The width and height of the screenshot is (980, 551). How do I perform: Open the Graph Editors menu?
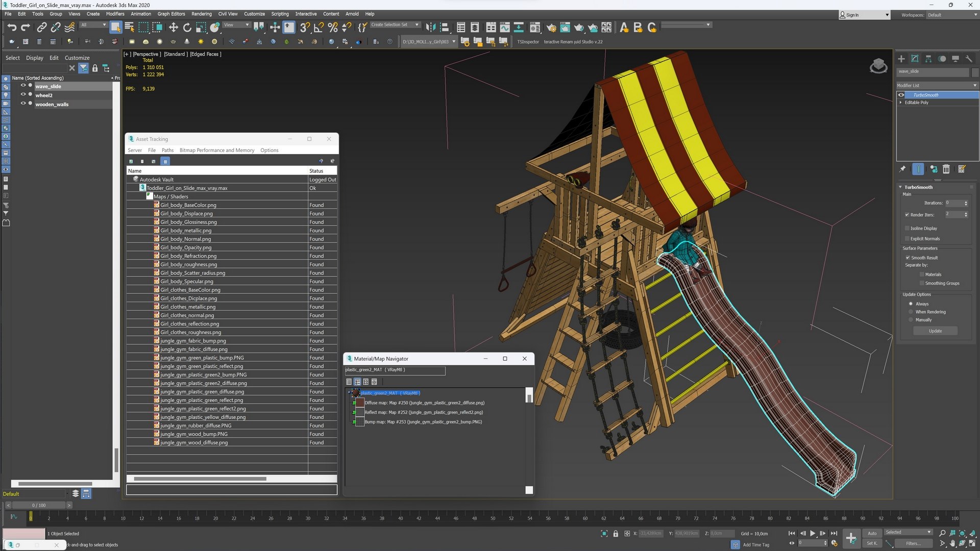[x=171, y=14]
